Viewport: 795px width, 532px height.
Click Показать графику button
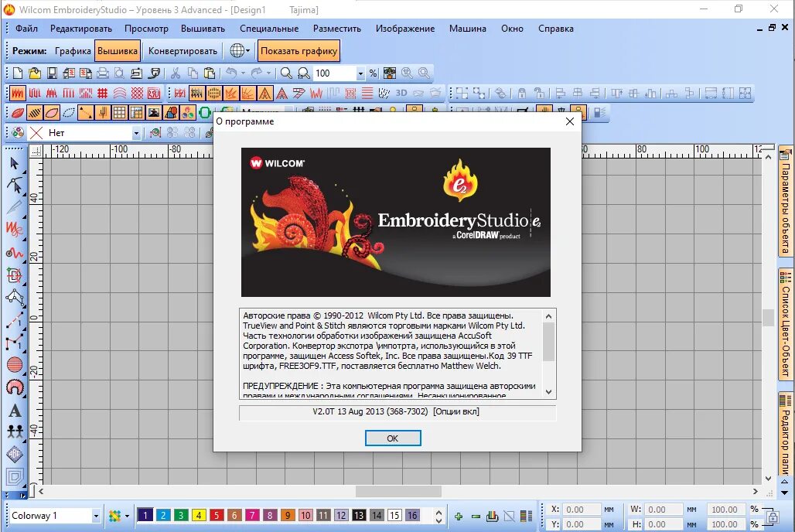pos(299,51)
